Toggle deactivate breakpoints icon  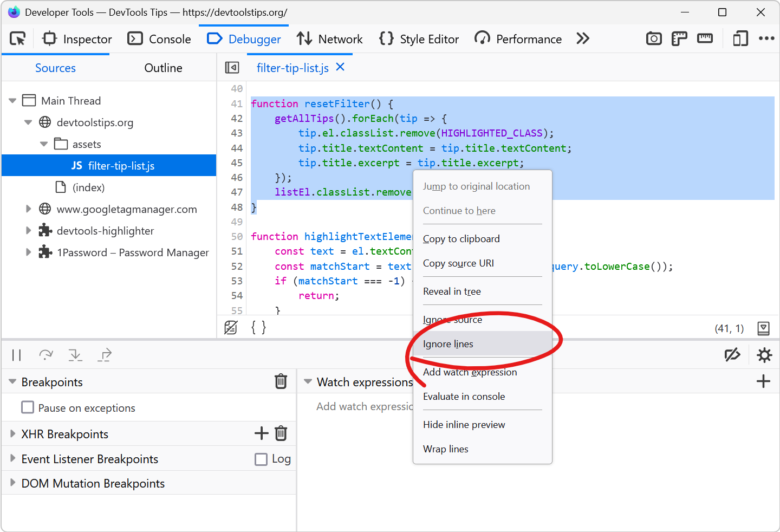click(733, 355)
